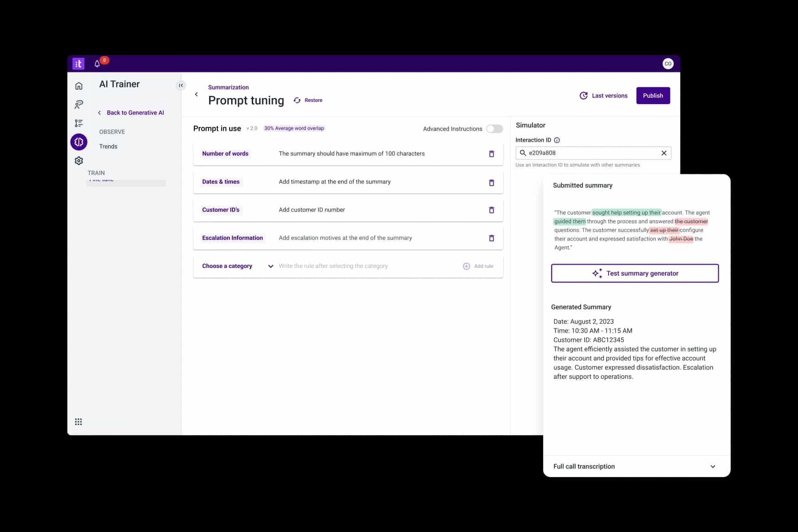Image resolution: width=798 pixels, height=532 pixels.
Task: Delete the Escalation Information rule
Action: pos(491,238)
